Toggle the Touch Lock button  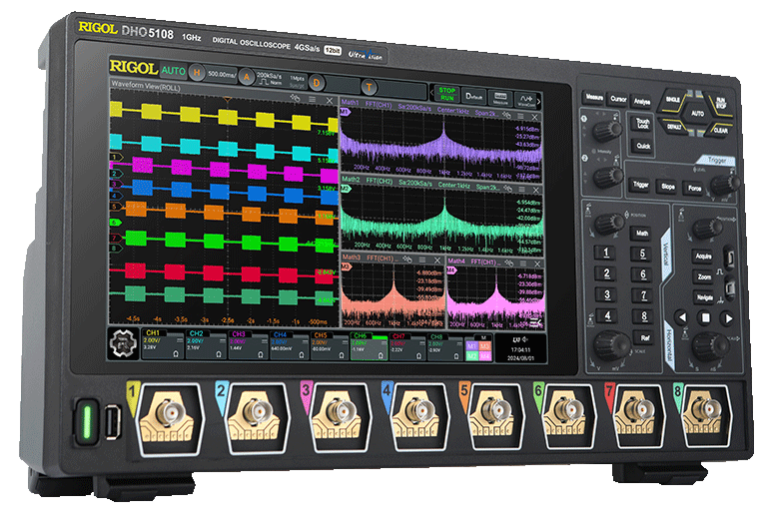(x=642, y=123)
